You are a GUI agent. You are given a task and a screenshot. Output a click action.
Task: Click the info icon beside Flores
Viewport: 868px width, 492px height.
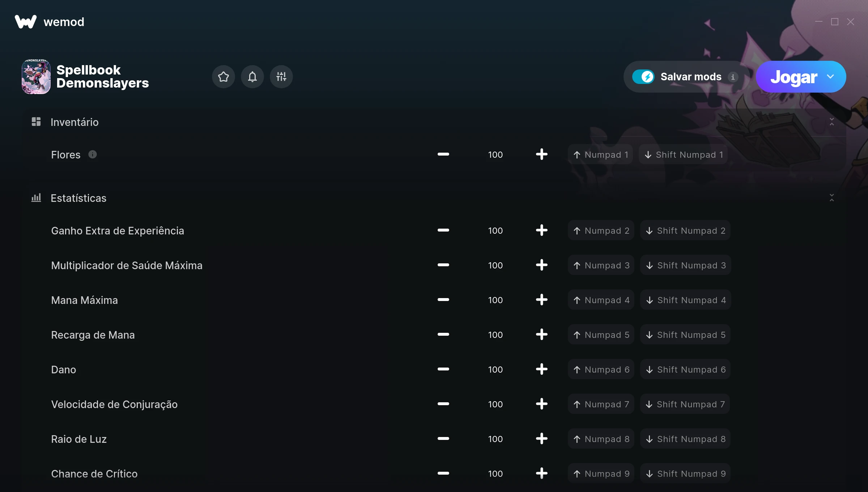pos(93,154)
